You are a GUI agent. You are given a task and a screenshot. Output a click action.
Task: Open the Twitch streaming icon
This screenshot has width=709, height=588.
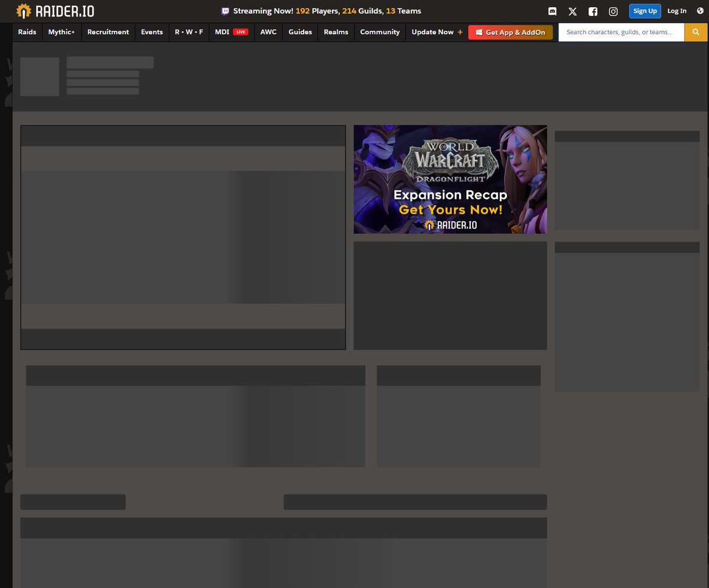tap(226, 11)
